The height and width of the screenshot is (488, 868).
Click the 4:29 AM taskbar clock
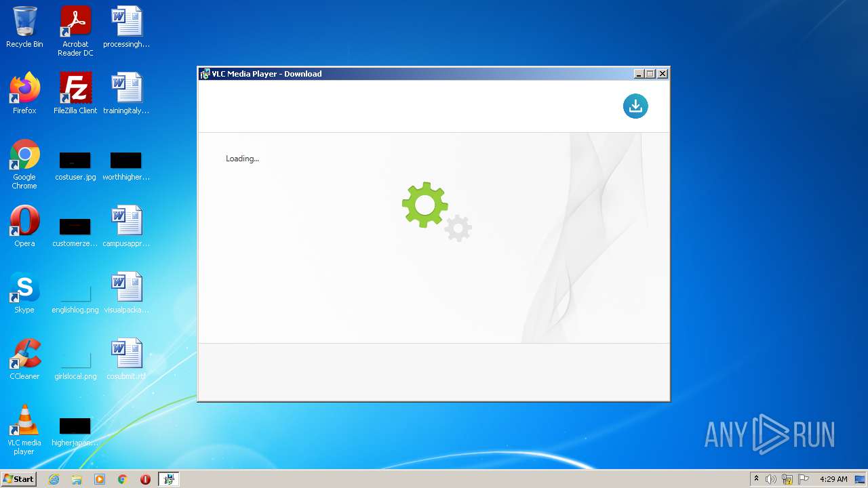[x=833, y=479]
